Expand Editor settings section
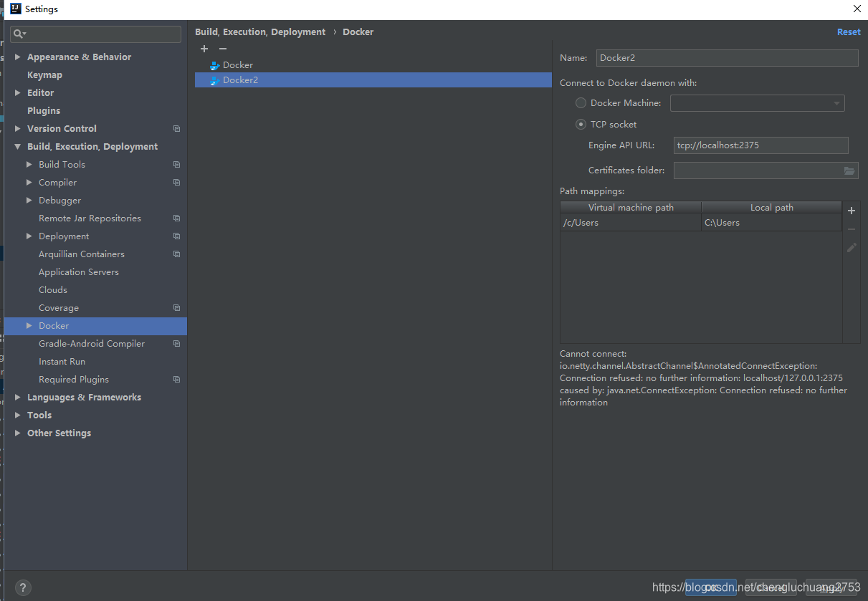 point(18,93)
